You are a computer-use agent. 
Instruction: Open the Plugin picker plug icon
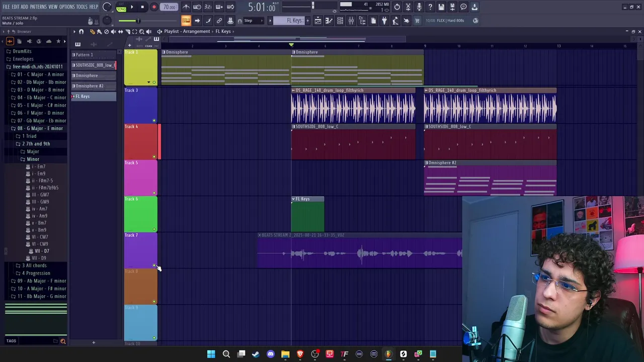pyautogui.click(x=384, y=21)
